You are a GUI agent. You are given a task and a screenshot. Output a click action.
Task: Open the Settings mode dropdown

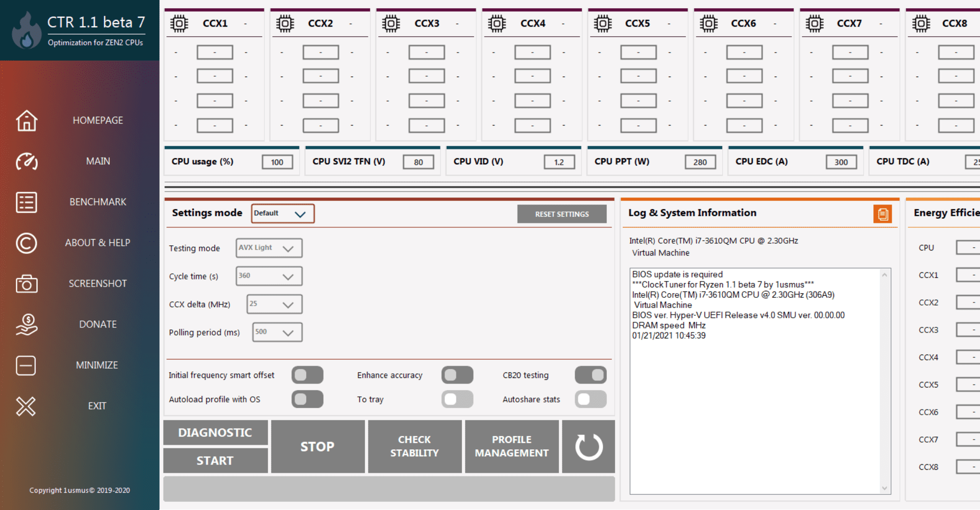pos(283,214)
